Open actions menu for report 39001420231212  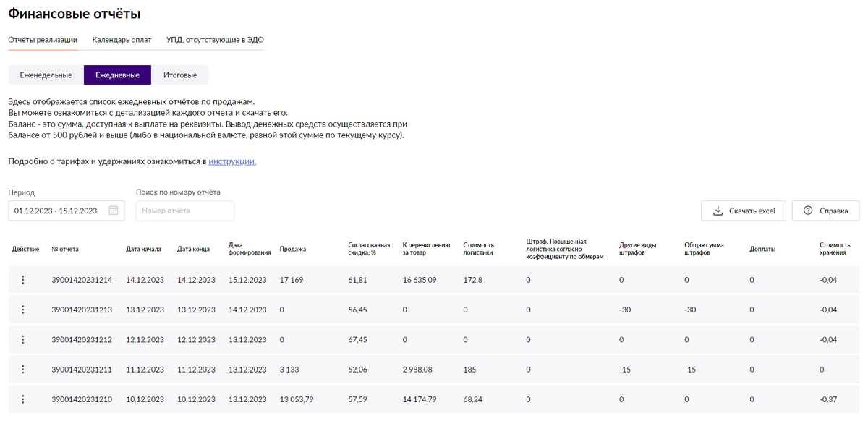click(x=22, y=339)
